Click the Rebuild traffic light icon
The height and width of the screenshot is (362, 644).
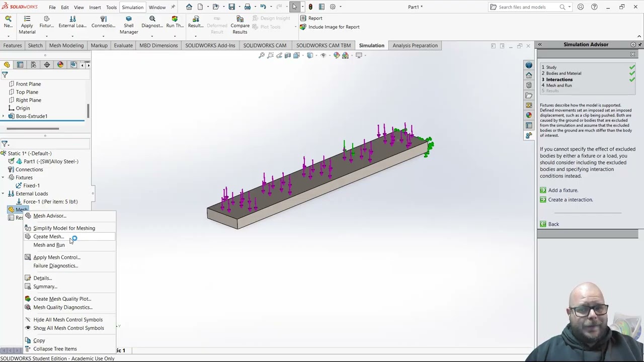(310, 7)
